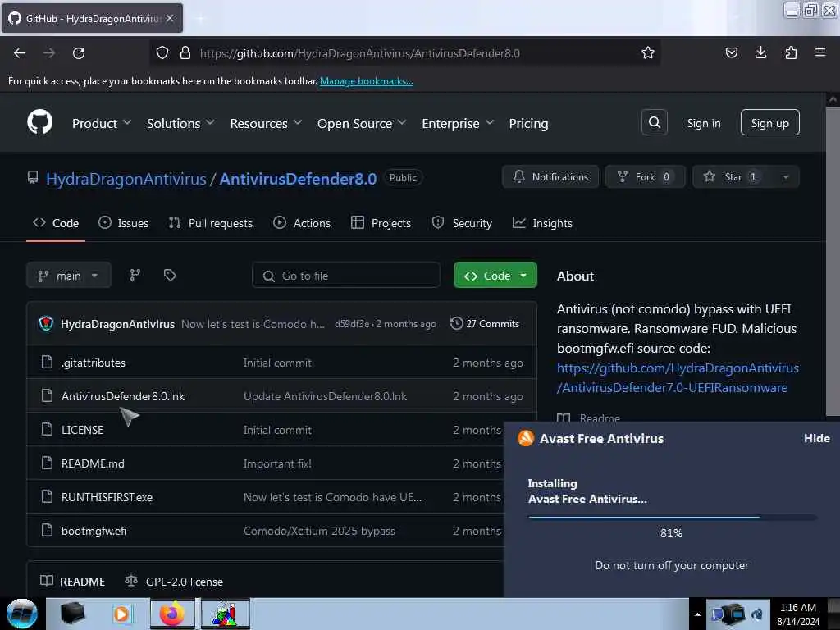Open the GitHub search magnifier button
840x630 pixels.
click(x=654, y=123)
